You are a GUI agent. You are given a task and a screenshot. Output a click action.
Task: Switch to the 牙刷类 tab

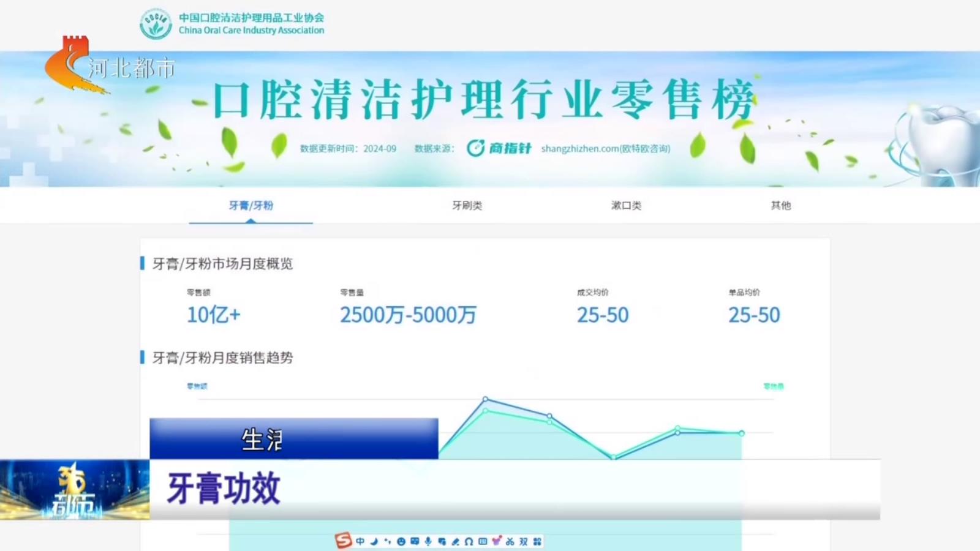click(467, 206)
